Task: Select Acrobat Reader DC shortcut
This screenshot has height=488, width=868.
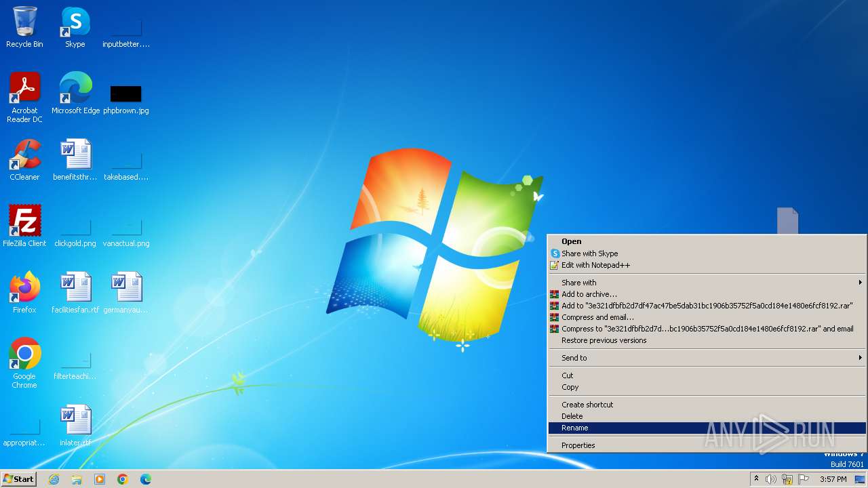Action: pos(24,98)
